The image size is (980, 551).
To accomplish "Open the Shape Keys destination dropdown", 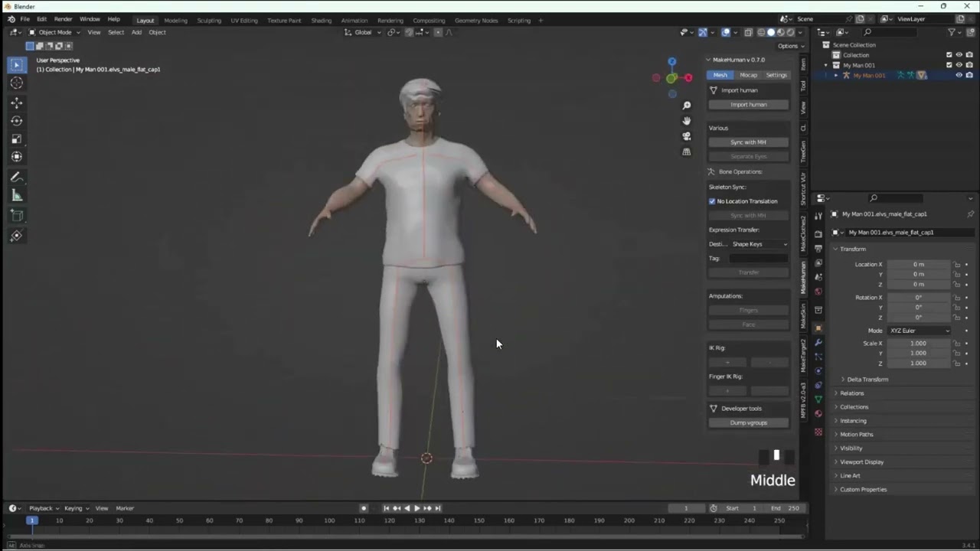I will click(x=759, y=244).
